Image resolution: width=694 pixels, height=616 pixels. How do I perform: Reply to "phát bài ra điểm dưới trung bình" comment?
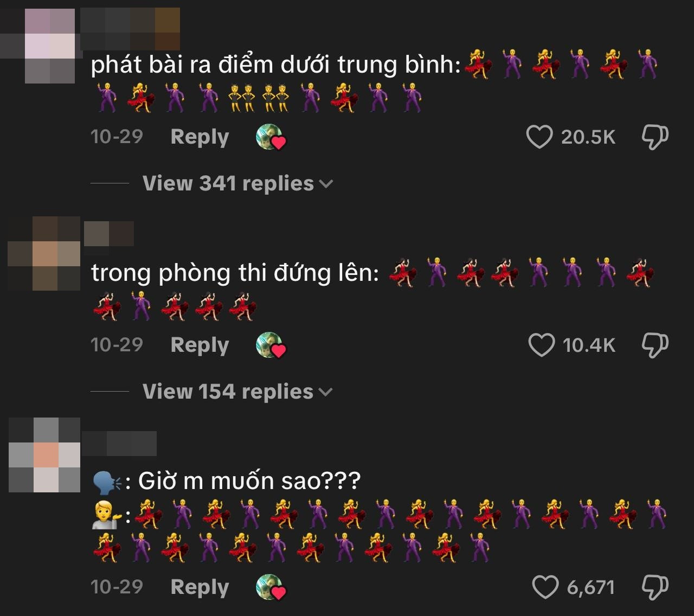[200, 137]
